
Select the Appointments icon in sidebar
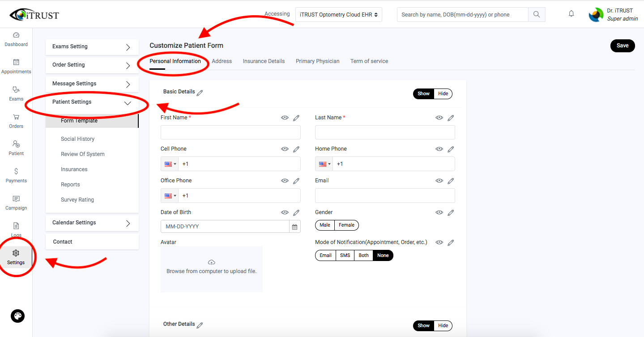16,66
